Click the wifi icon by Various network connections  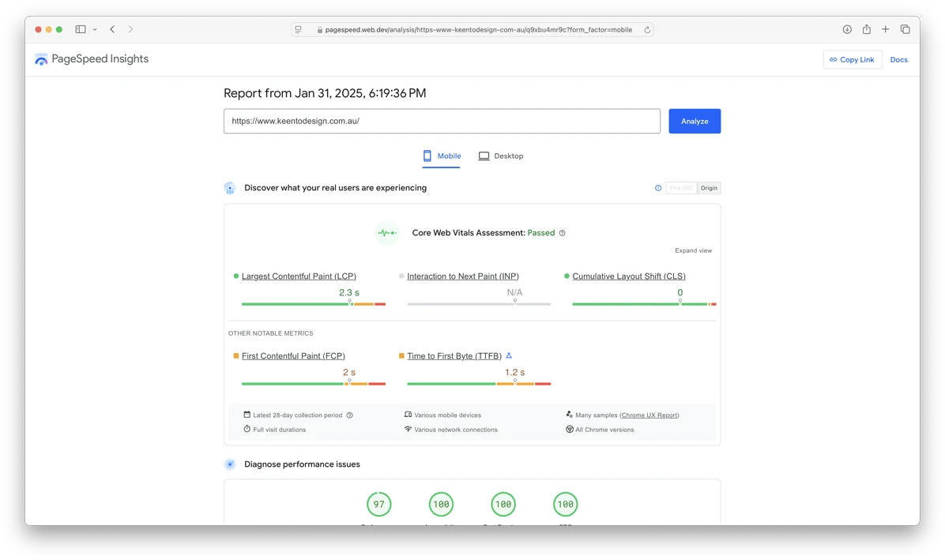[x=408, y=429]
